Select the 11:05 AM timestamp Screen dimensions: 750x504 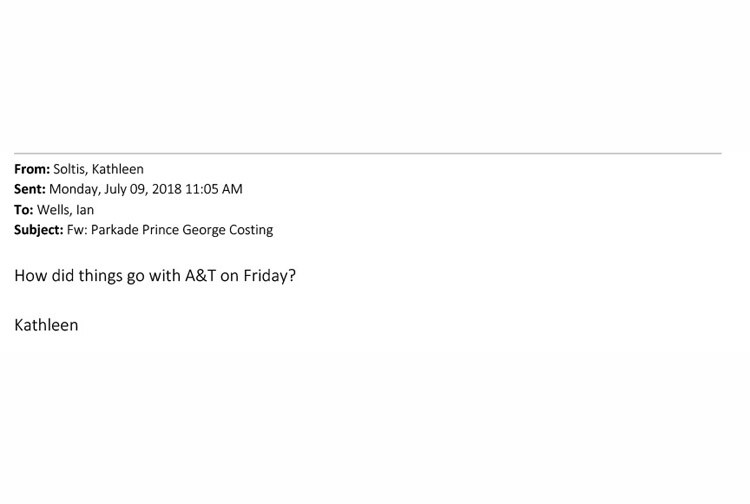point(214,189)
